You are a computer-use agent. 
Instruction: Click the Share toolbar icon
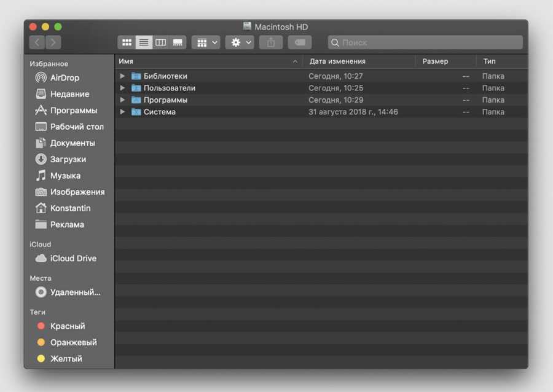click(270, 42)
